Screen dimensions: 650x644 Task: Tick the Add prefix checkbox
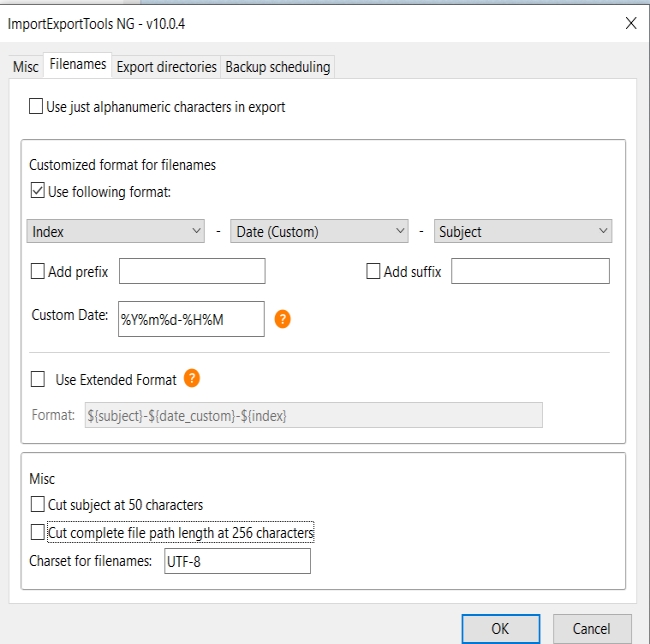click(x=37, y=271)
